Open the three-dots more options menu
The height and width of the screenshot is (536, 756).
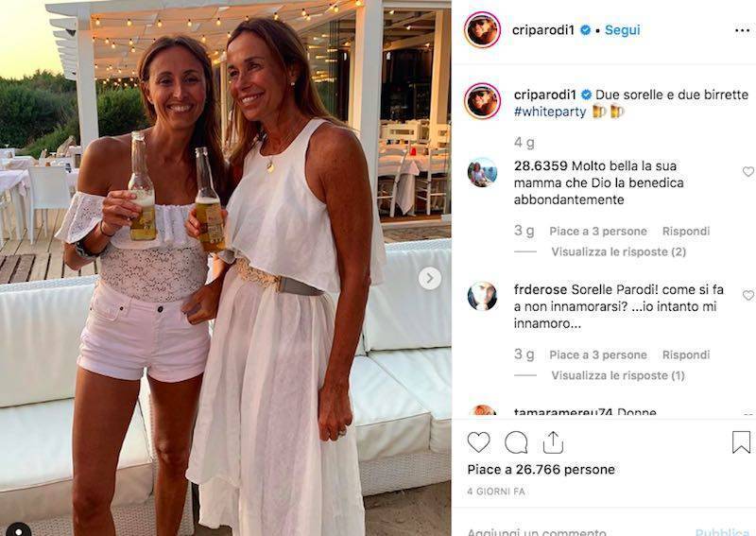point(742,30)
